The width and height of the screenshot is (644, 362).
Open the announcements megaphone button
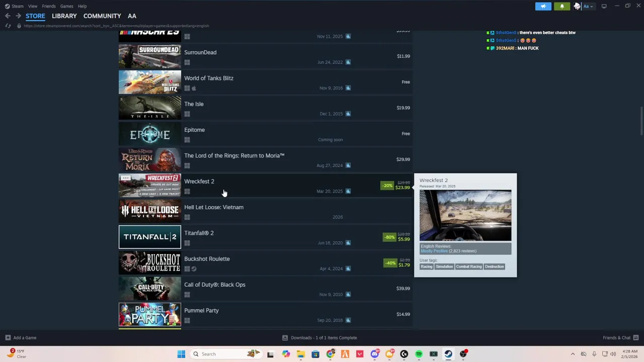(543, 6)
